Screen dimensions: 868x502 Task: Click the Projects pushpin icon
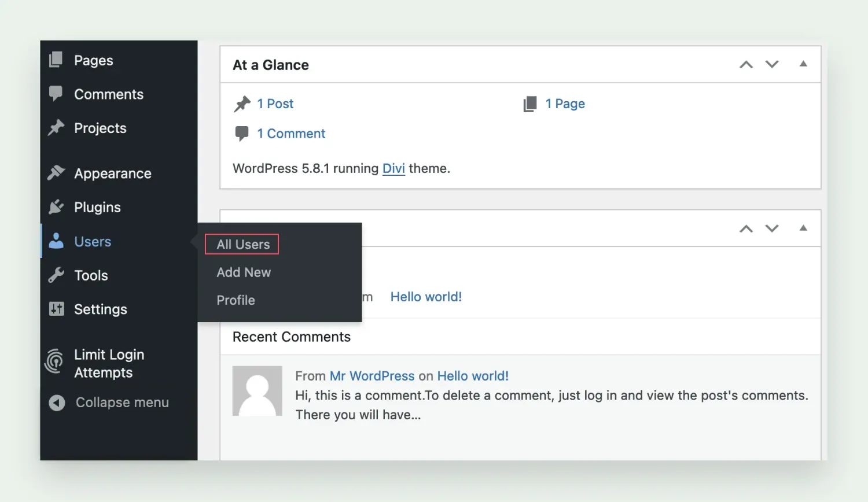(x=56, y=128)
